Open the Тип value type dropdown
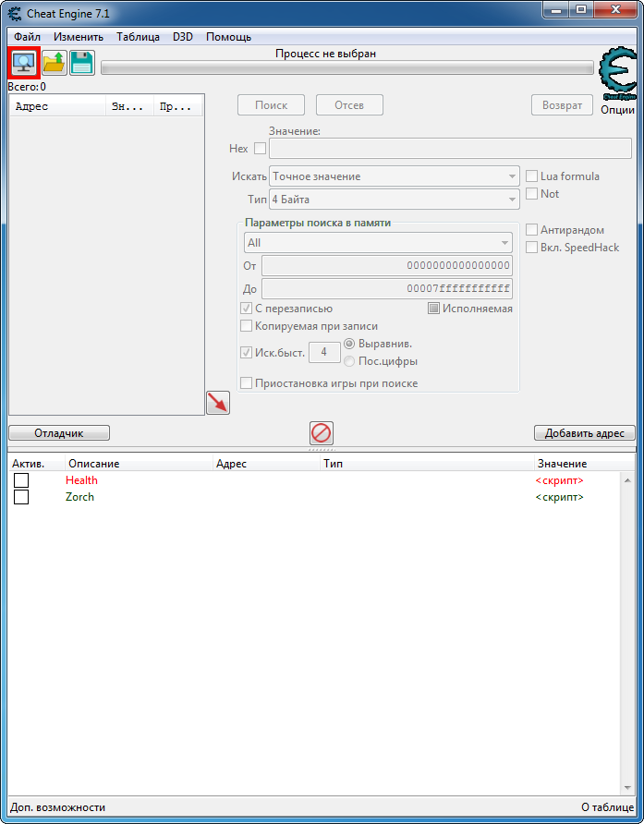This screenshot has height=824, width=644. [395, 200]
